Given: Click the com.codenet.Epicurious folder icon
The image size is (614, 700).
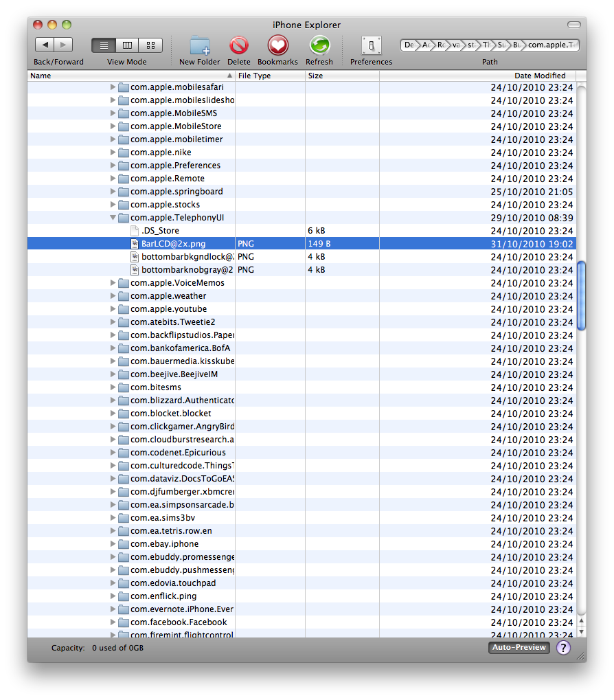Looking at the screenshot, I should [124, 452].
